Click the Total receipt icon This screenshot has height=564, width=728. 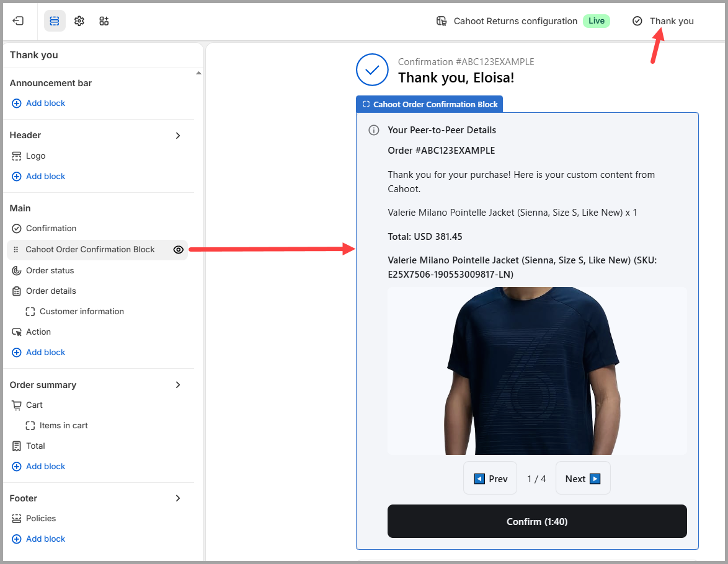coord(17,446)
